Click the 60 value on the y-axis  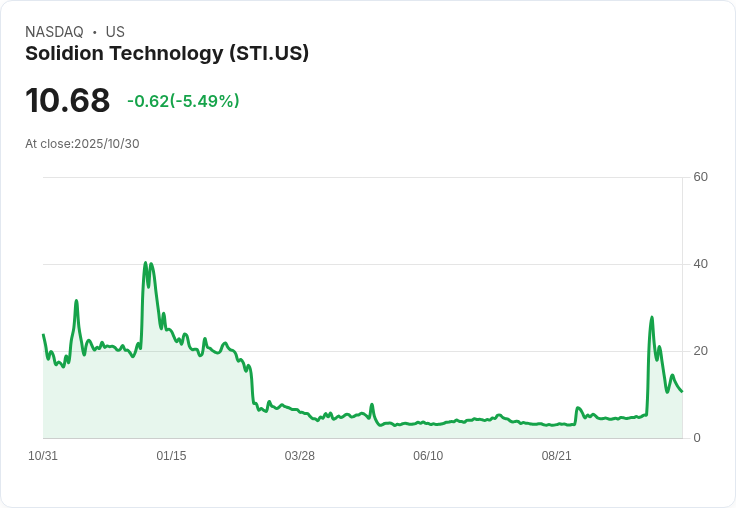click(x=700, y=178)
